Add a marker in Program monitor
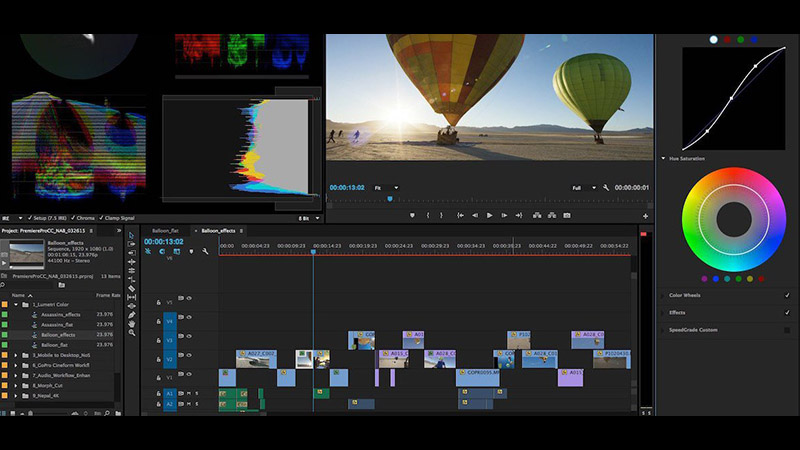The image size is (800, 450). (413, 215)
